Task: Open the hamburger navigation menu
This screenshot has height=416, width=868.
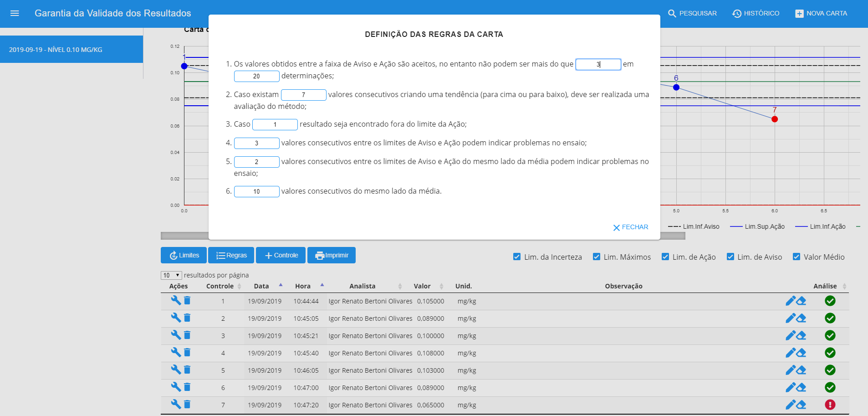Action: [15, 13]
